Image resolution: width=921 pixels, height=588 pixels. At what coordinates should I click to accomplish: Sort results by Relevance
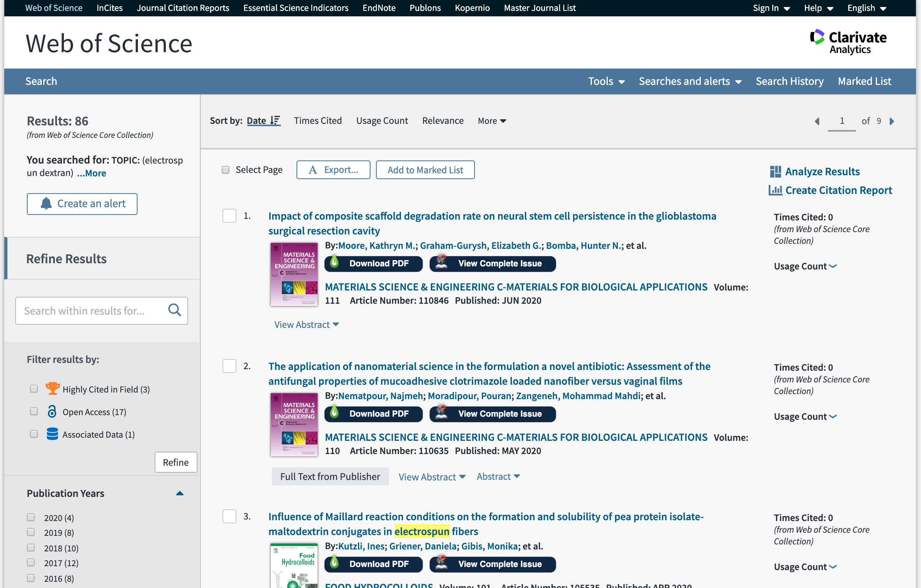click(443, 121)
